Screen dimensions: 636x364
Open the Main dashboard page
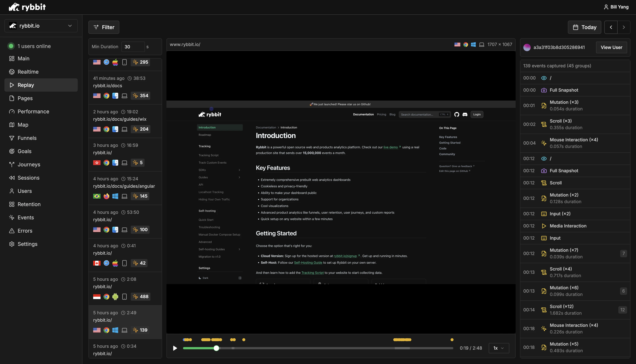click(x=41, y=59)
